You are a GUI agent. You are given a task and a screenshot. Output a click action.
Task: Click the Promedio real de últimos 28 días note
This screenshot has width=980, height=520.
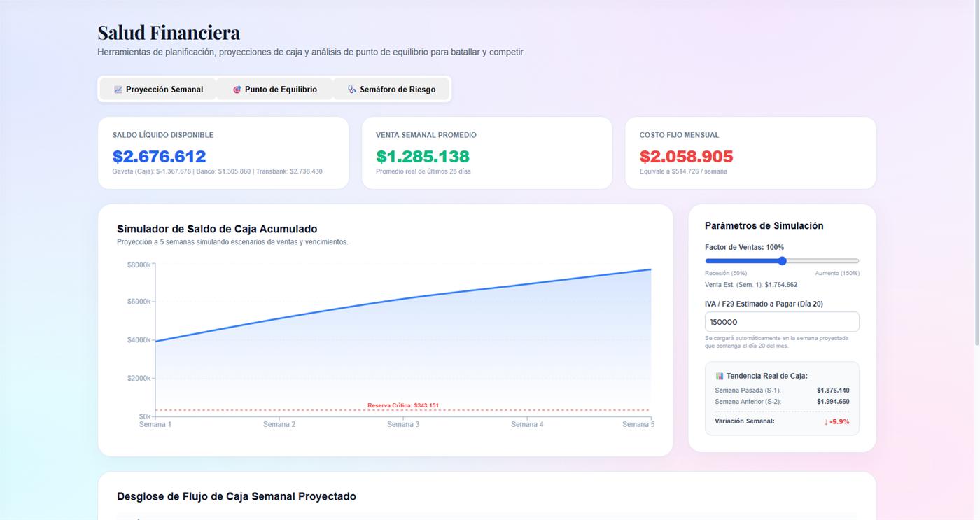point(423,171)
